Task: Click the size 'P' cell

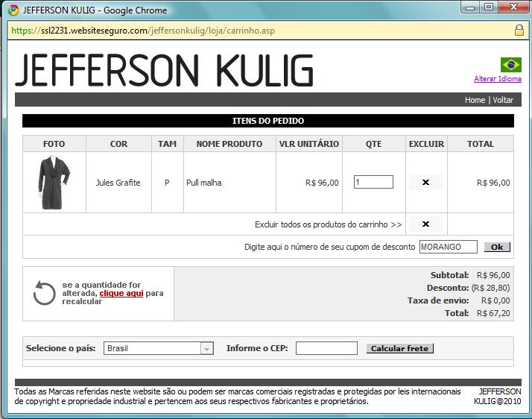Action: point(167,183)
